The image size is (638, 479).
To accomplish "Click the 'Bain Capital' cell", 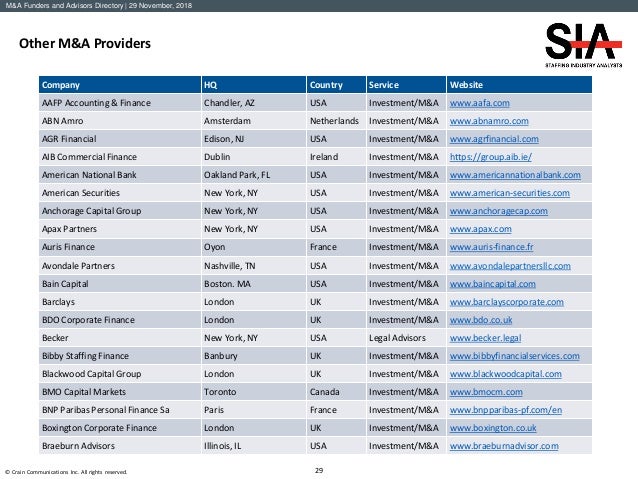I will (x=120, y=284).
